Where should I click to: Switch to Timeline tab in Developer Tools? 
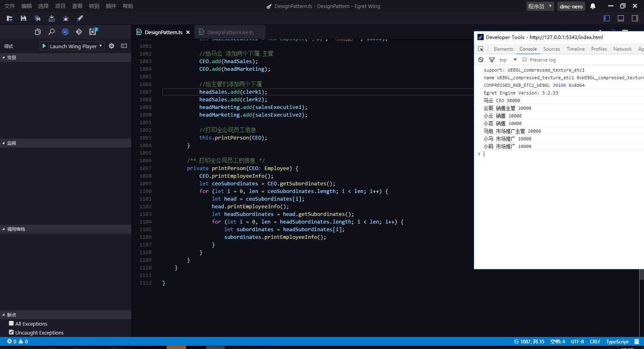(576, 49)
